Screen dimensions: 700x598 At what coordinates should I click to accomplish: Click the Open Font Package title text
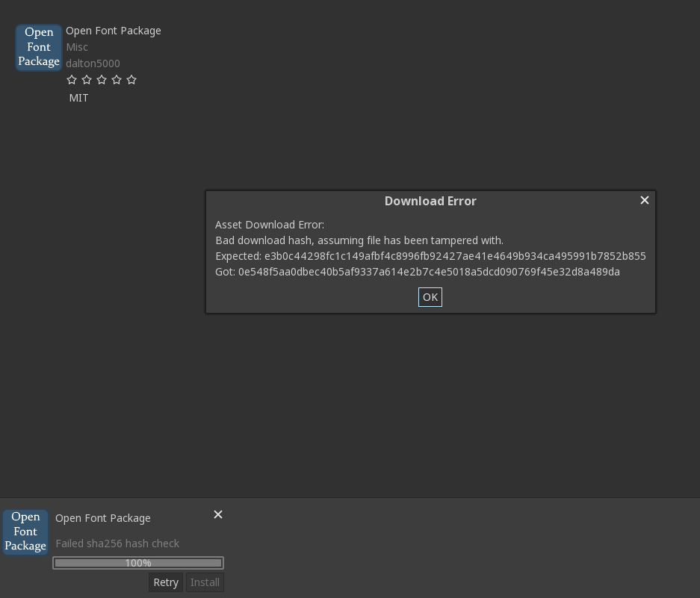pos(114,31)
